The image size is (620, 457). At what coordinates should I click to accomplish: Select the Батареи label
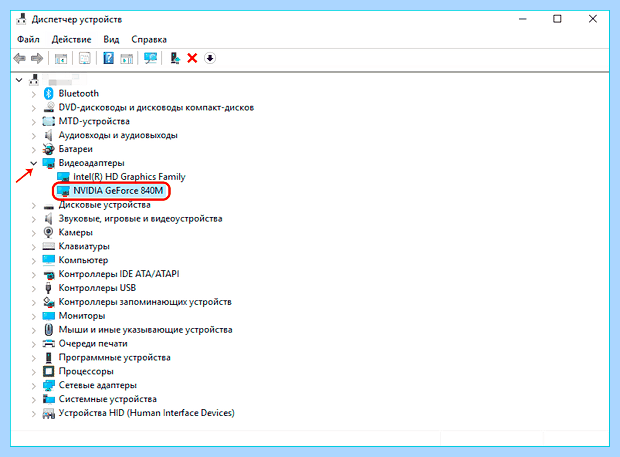tap(76, 149)
